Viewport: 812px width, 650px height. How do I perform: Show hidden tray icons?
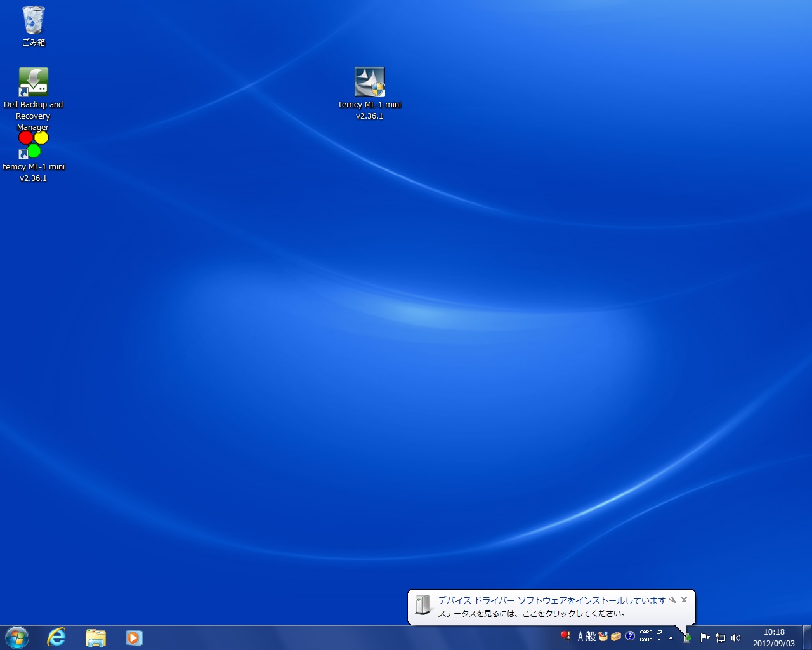pyautogui.click(x=671, y=638)
